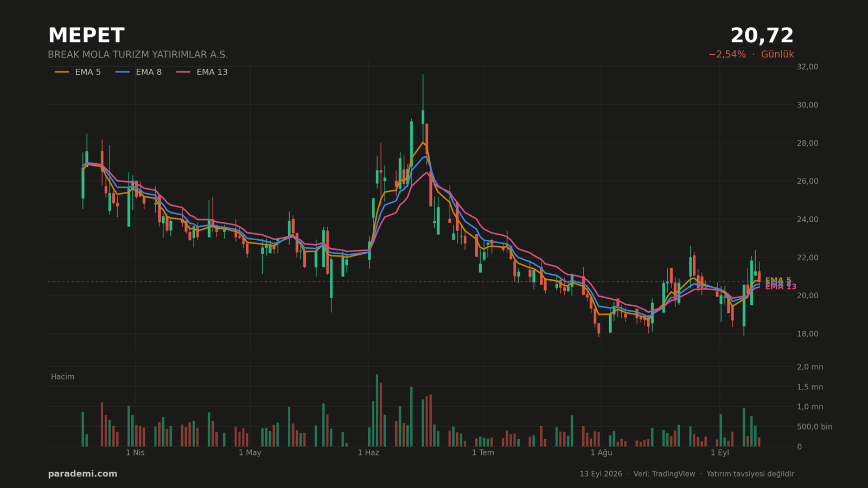This screenshot has width=868, height=488.
Task: Click the MEPET ticker title
Action: coord(86,36)
